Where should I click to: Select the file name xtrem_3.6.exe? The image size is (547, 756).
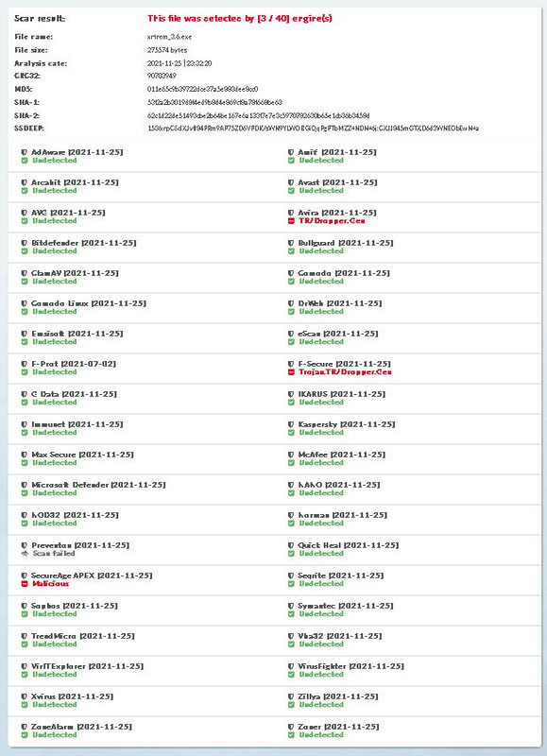(x=170, y=37)
